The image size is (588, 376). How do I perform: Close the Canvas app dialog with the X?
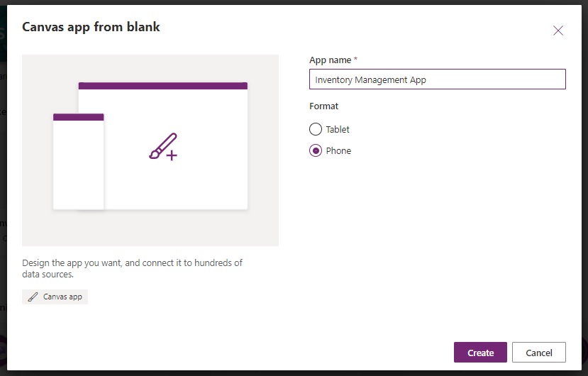click(x=558, y=31)
